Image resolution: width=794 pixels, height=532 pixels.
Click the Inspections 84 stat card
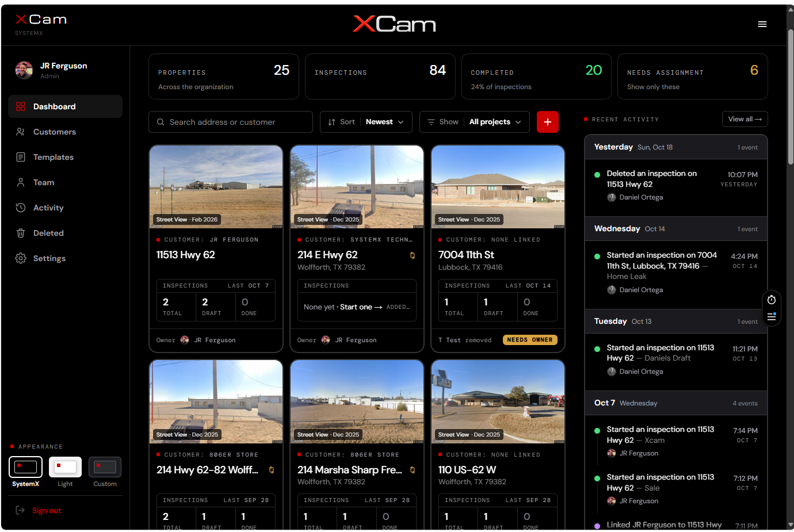[x=380, y=76]
